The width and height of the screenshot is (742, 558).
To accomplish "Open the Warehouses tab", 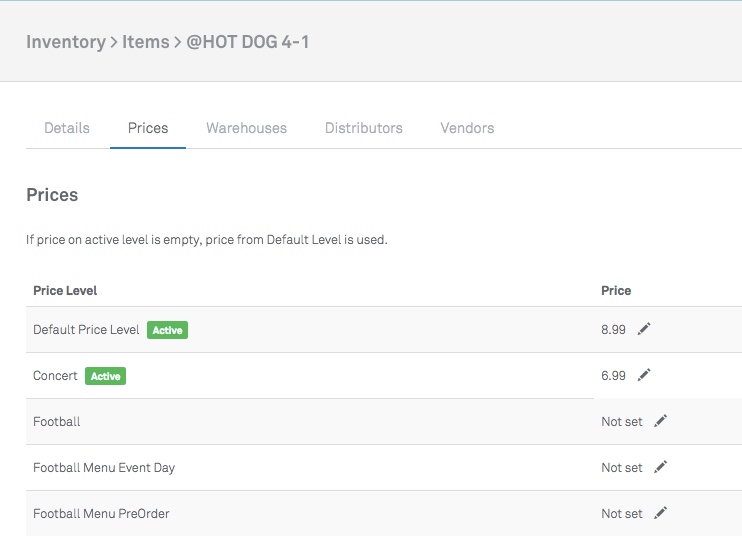I will (246, 128).
